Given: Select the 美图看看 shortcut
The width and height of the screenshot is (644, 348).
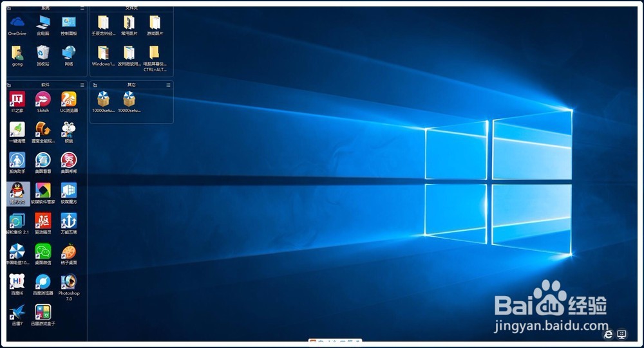Looking at the screenshot, I should (x=43, y=163).
